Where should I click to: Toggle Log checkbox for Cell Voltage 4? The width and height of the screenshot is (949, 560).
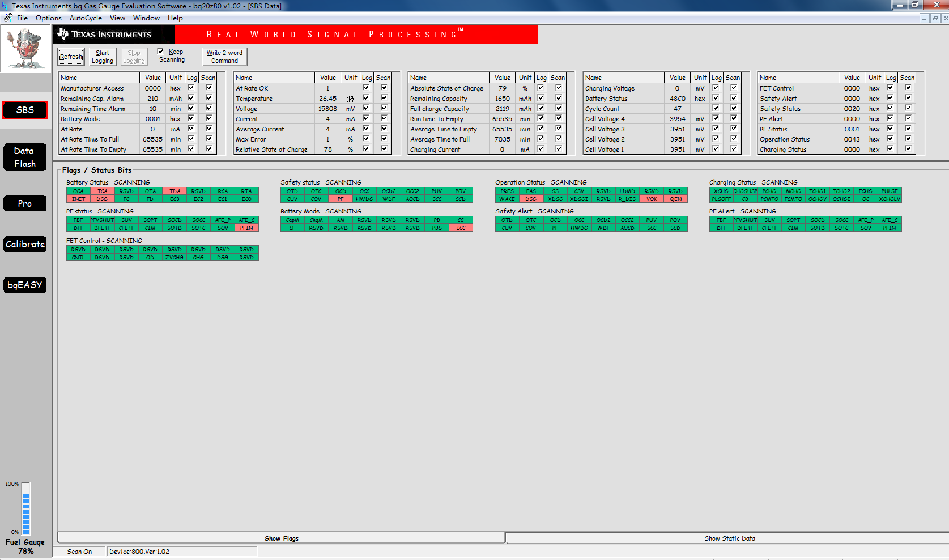(x=716, y=118)
